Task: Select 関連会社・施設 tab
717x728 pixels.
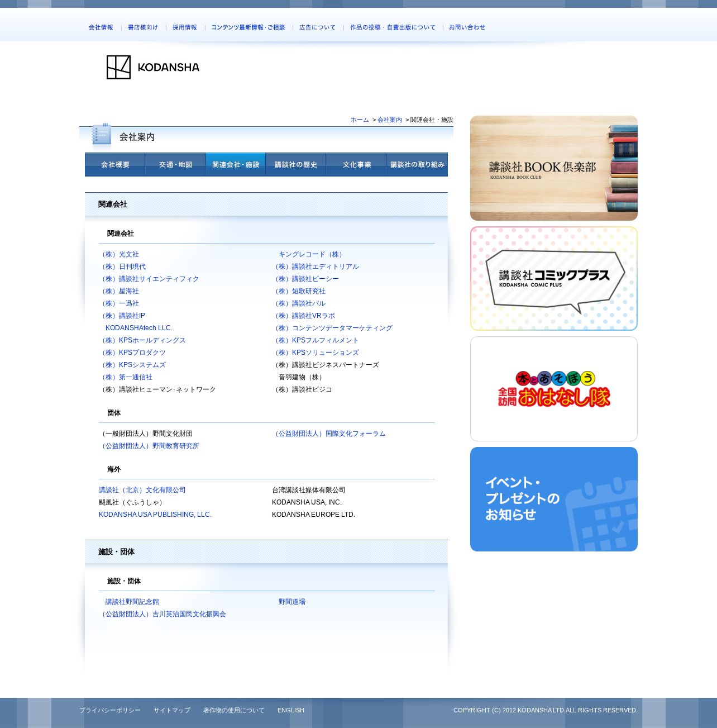Action: point(236,164)
